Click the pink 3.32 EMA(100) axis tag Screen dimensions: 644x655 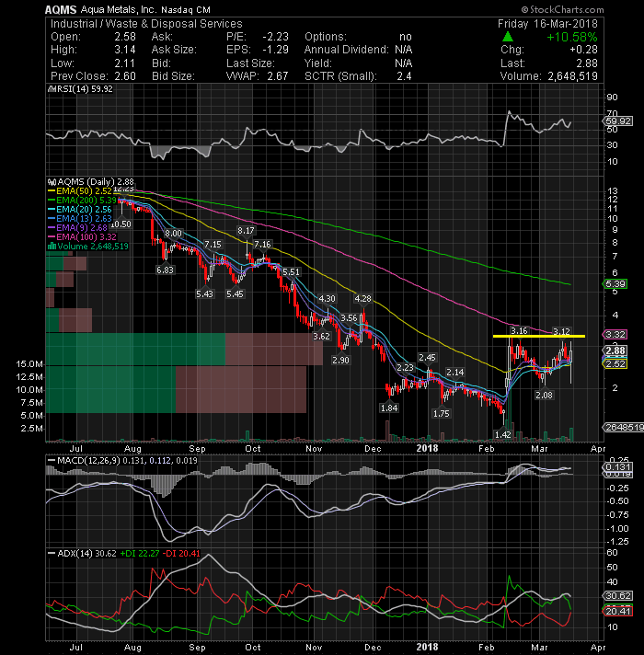615,334
